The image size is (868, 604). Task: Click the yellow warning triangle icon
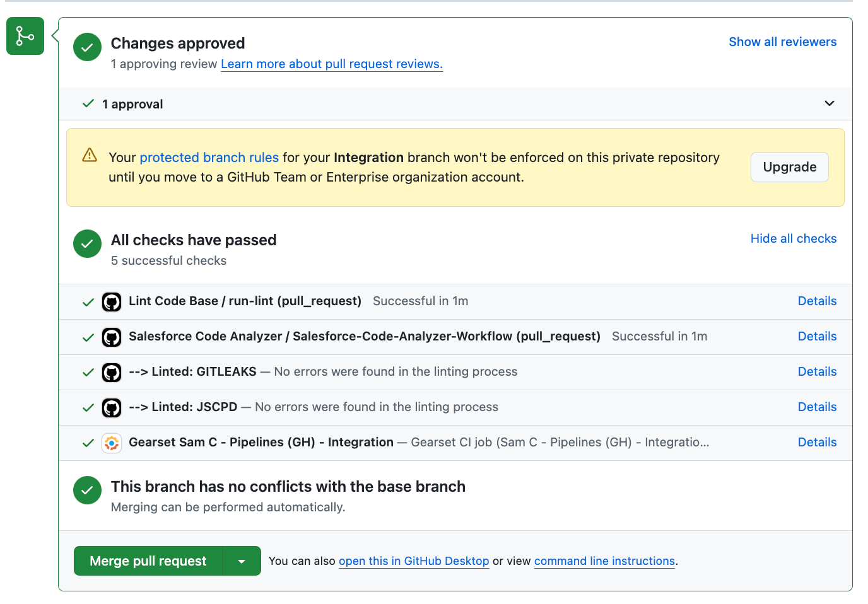coord(90,155)
